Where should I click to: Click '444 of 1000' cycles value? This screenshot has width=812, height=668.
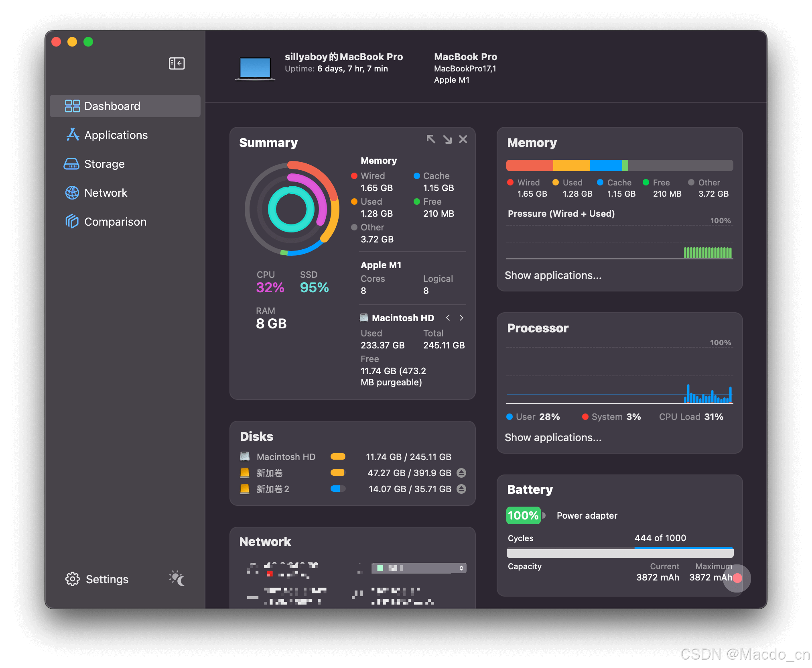(x=660, y=538)
